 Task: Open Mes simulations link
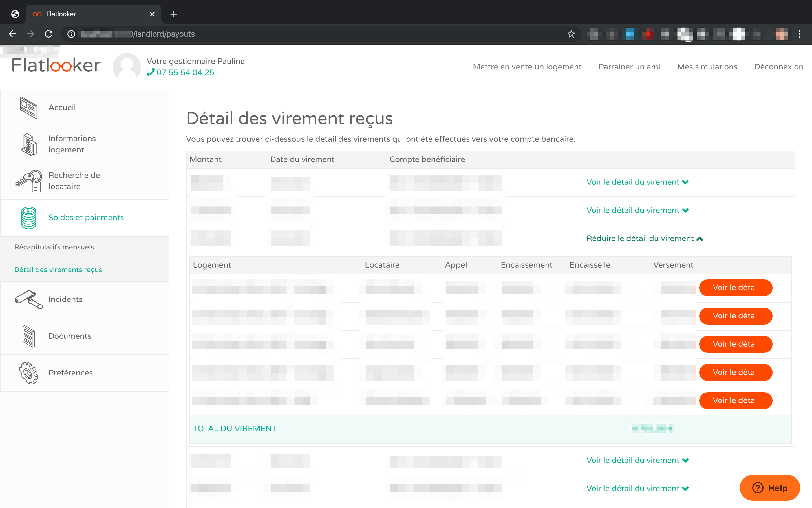[707, 67]
